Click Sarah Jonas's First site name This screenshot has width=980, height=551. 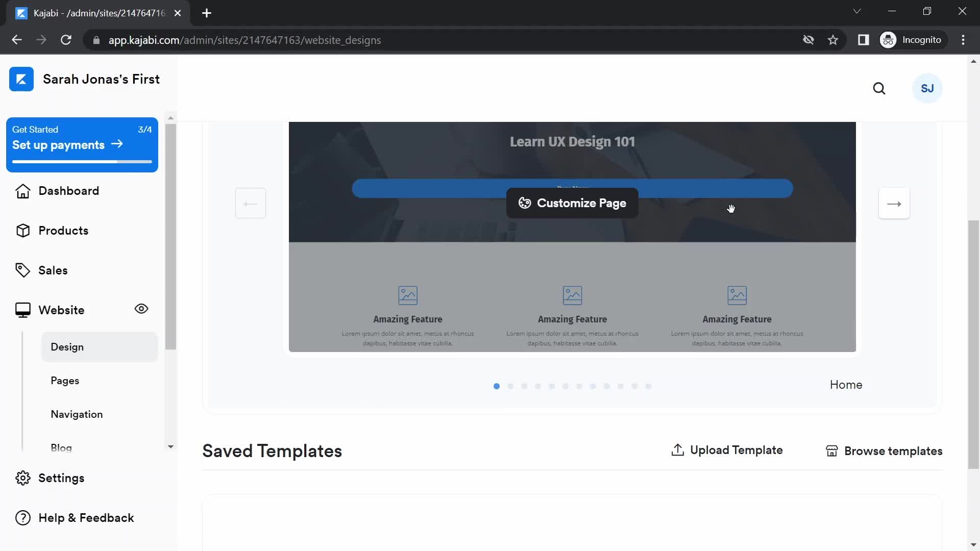coord(102,79)
